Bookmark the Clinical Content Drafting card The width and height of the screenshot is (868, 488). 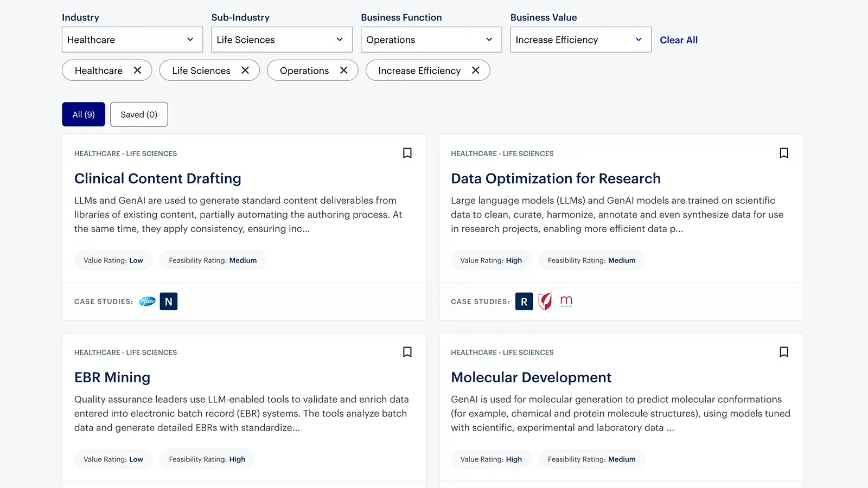pos(407,153)
